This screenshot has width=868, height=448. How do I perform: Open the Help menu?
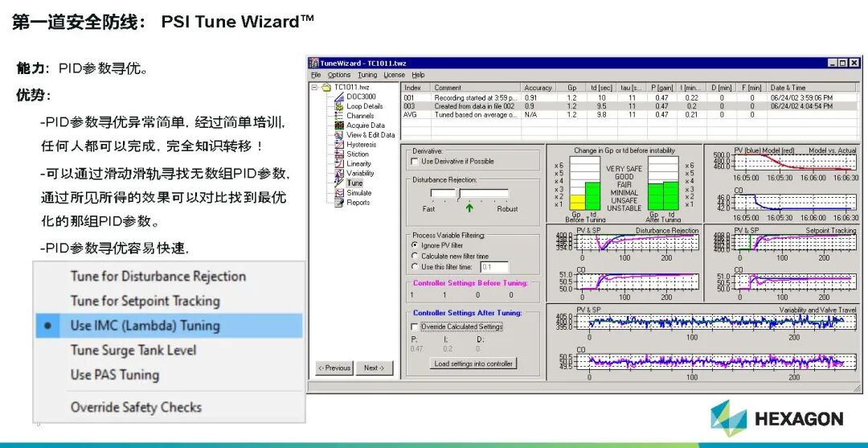coord(418,75)
